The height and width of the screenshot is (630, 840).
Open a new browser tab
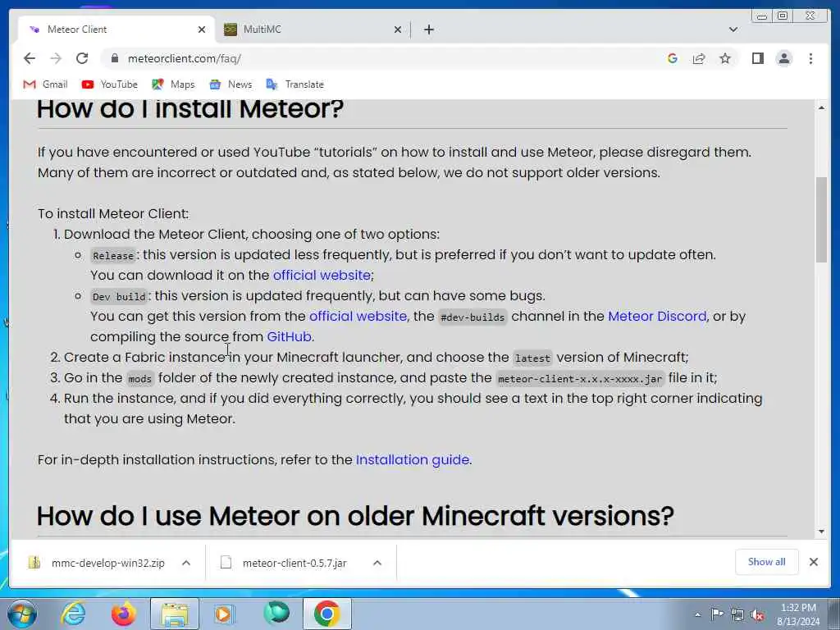pyautogui.click(x=428, y=30)
